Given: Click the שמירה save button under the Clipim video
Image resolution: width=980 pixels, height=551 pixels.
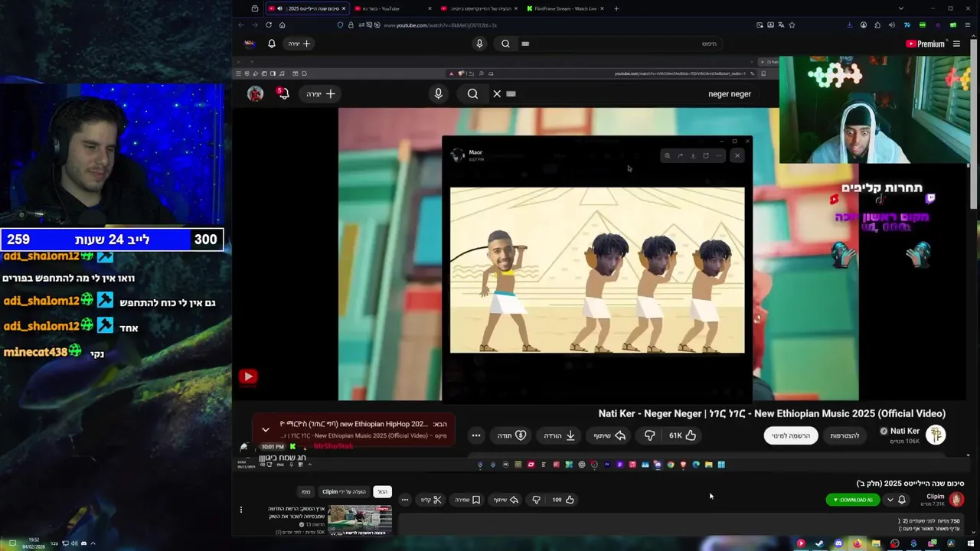Looking at the screenshot, I should point(467,500).
